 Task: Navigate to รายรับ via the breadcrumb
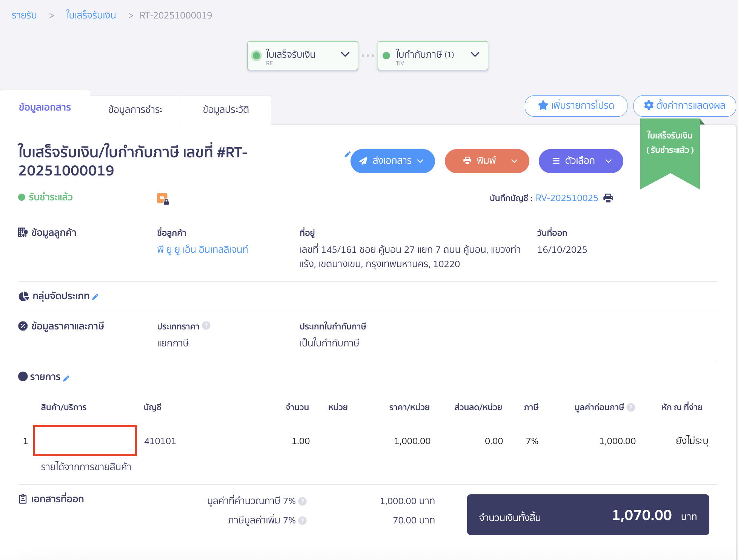24,15
